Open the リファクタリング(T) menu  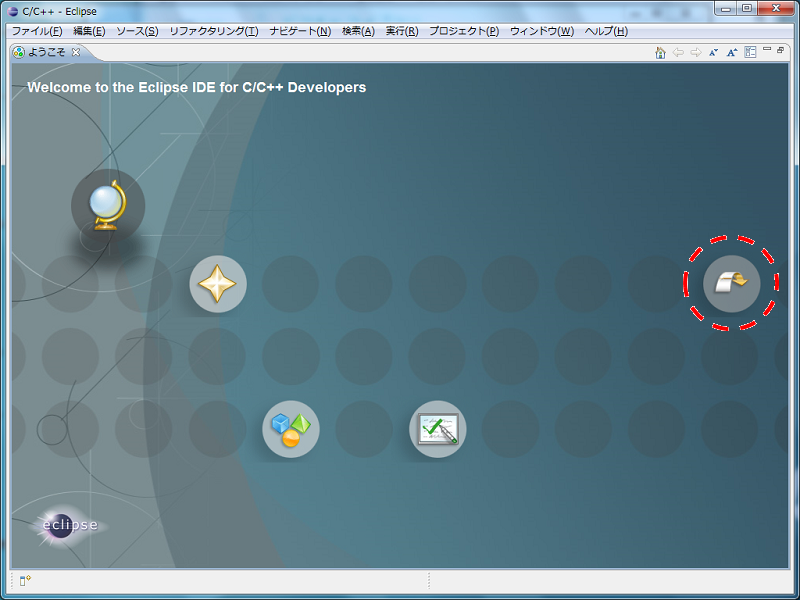pos(214,31)
